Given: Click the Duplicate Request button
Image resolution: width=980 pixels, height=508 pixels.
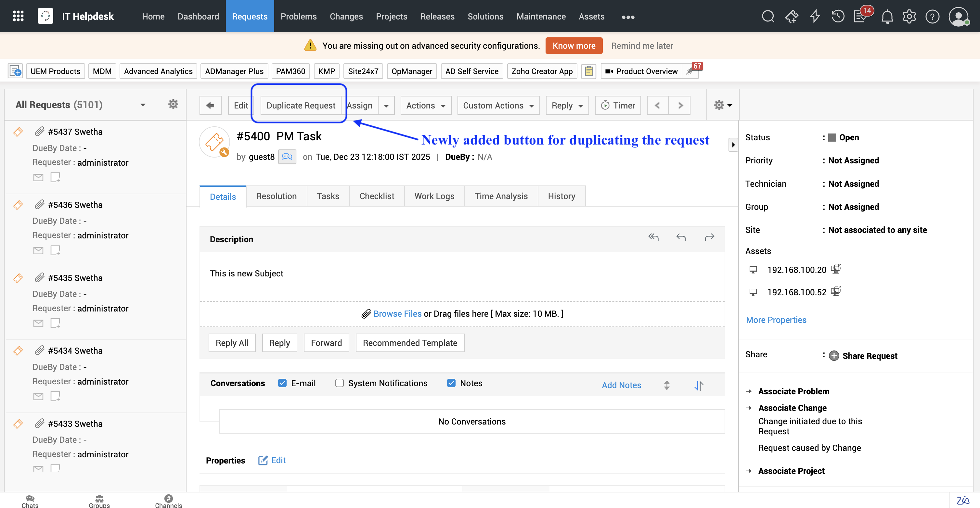Looking at the screenshot, I should [x=301, y=105].
